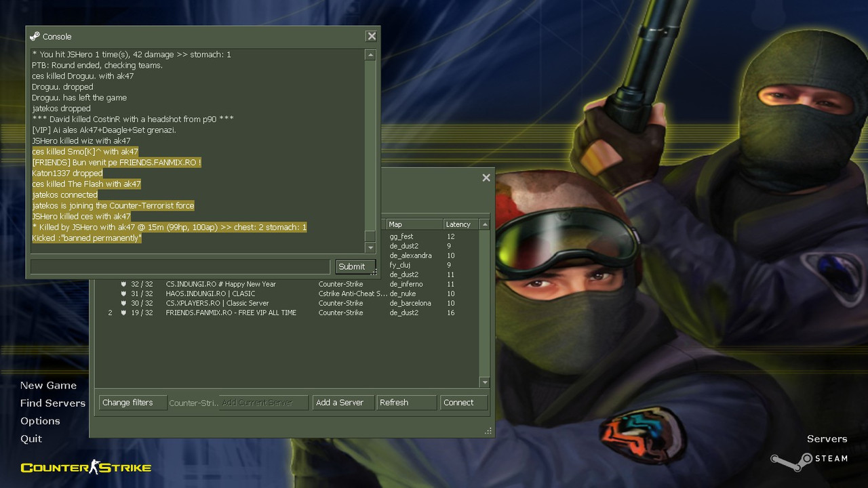This screenshot has height=488, width=868.
Task: Click the de_barcelona map entry
Action: (x=410, y=303)
